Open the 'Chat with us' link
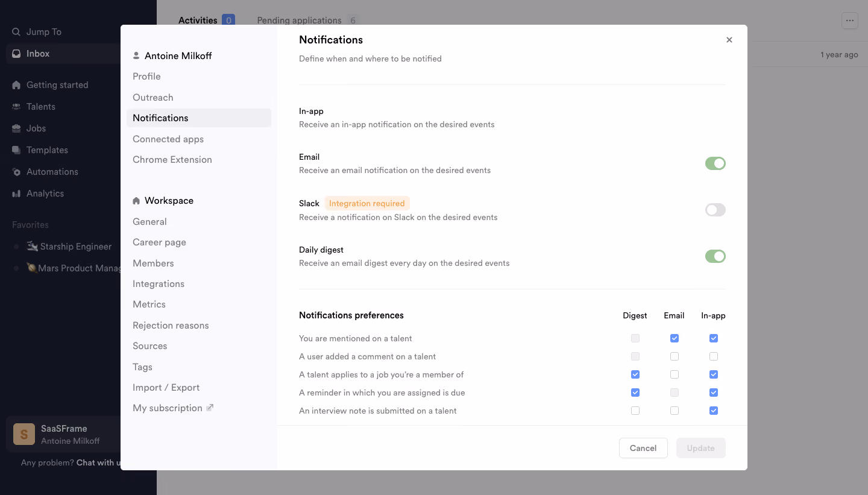This screenshot has height=495, width=868. (98, 462)
